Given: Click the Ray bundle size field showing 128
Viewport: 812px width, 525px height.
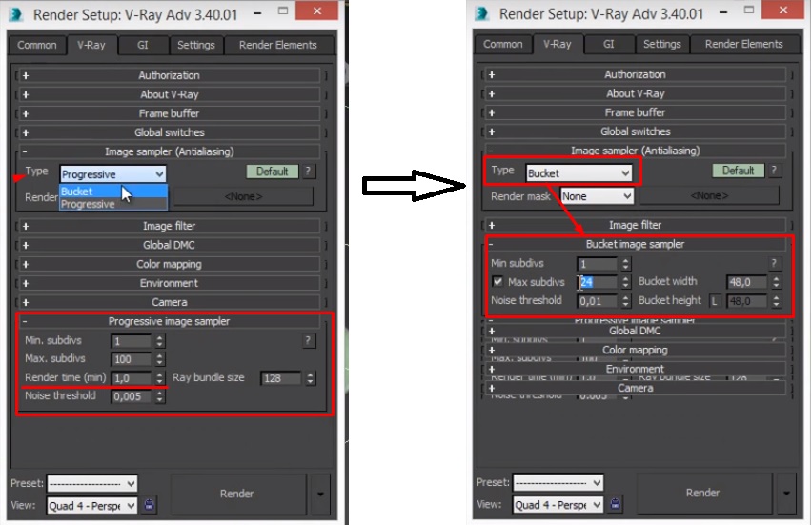Looking at the screenshot, I should [281, 378].
